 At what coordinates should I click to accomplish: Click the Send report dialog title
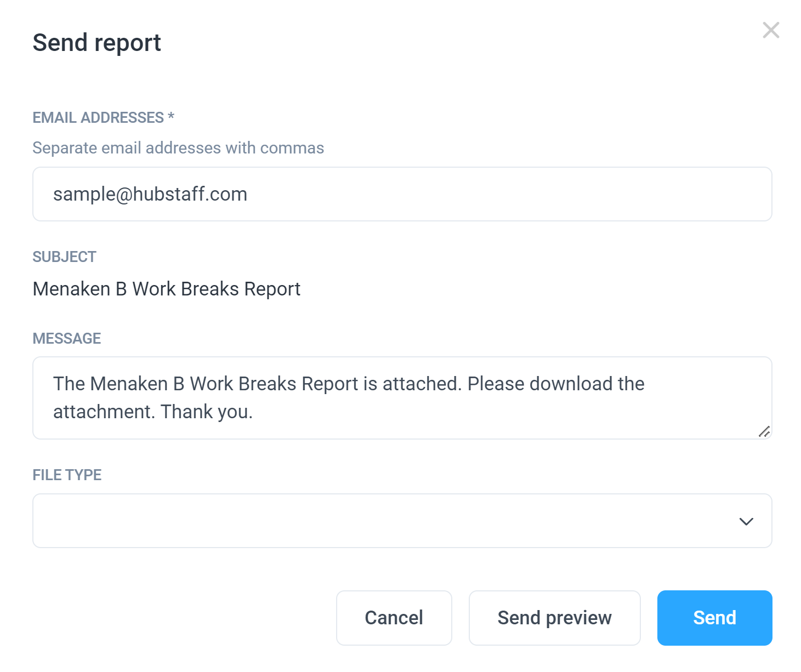click(x=97, y=43)
